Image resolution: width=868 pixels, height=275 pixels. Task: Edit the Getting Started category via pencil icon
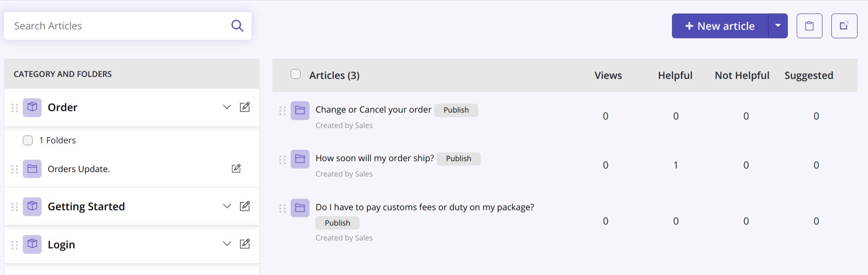[x=245, y=206]
